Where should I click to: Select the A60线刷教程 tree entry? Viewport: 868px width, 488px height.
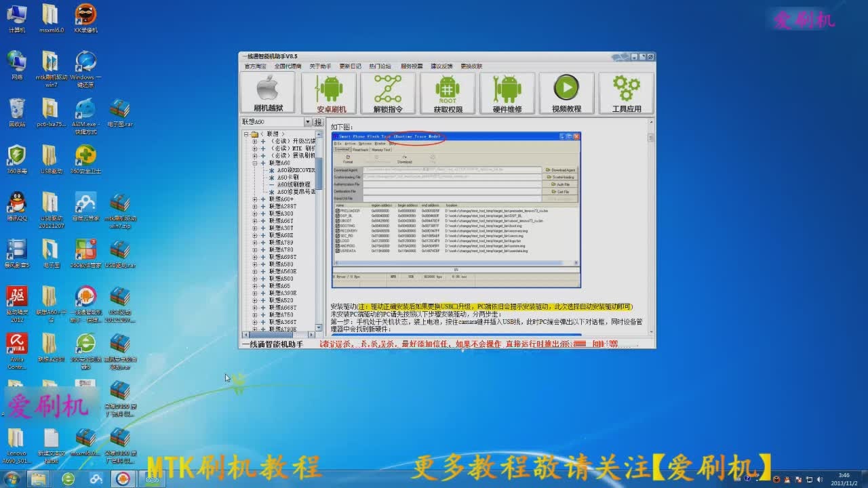[x=294, y=184]
